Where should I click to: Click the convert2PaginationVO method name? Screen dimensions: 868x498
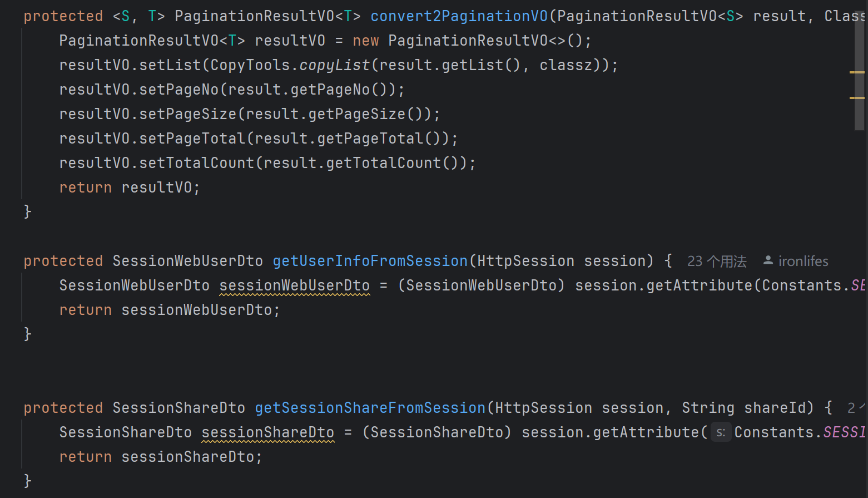(x=459, y=16)
